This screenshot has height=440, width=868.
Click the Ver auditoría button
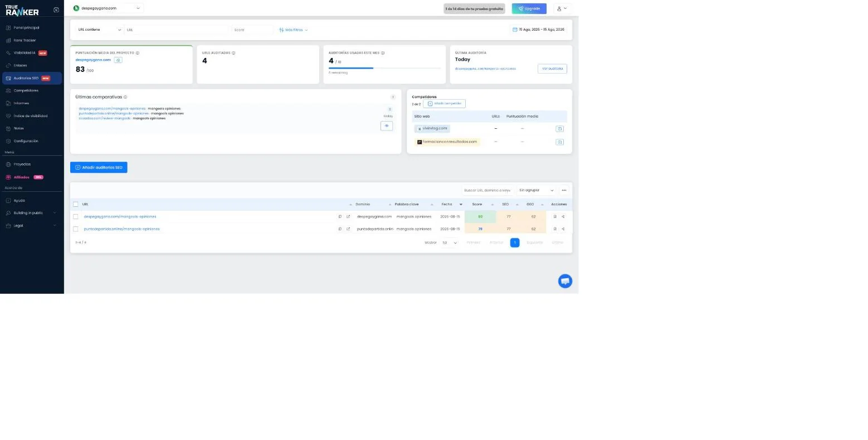point(552,69)
